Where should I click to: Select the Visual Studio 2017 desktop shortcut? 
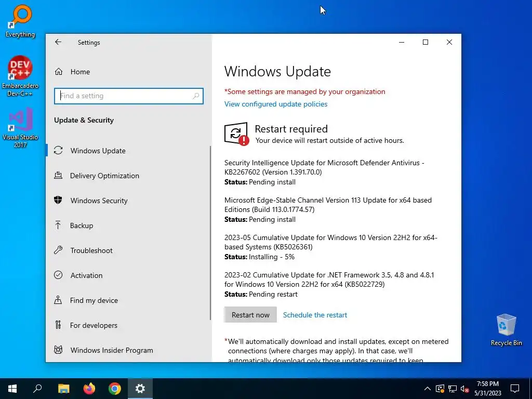[20, 128]
